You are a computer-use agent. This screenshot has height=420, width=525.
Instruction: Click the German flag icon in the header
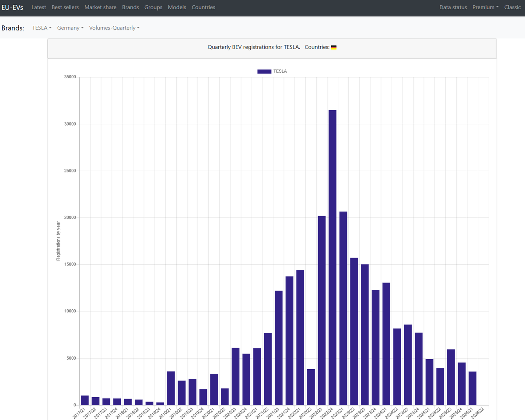(334, 47)
